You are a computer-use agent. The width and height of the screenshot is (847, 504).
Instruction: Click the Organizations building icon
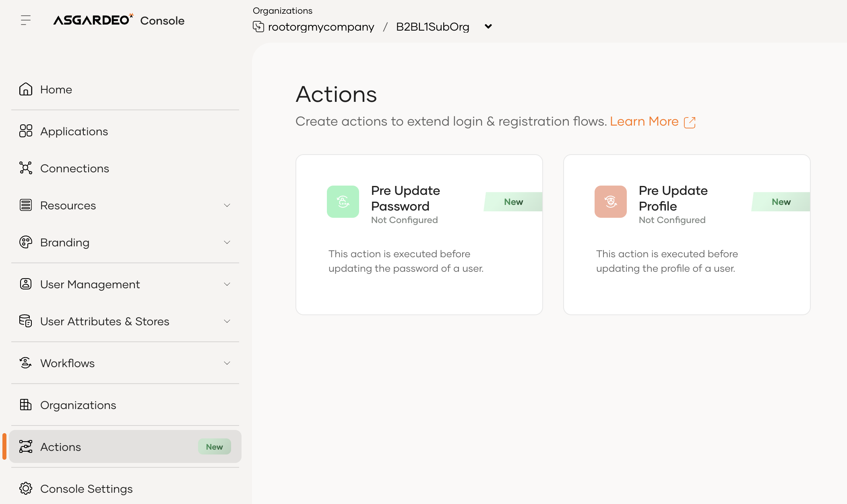pyautogui.click(x=25, y=405)
